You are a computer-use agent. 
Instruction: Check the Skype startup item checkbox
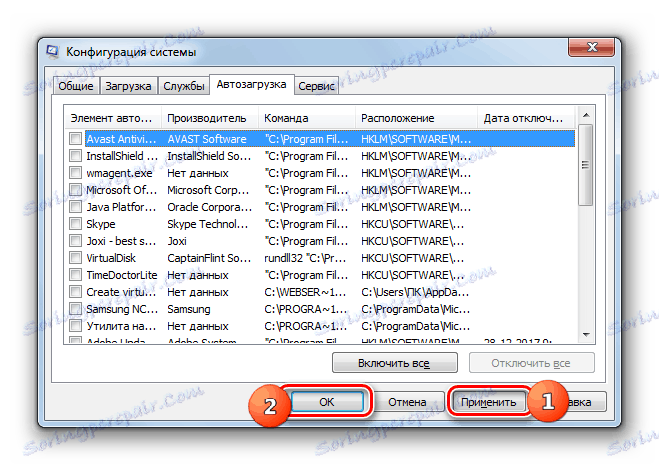[x=76, y=224]
